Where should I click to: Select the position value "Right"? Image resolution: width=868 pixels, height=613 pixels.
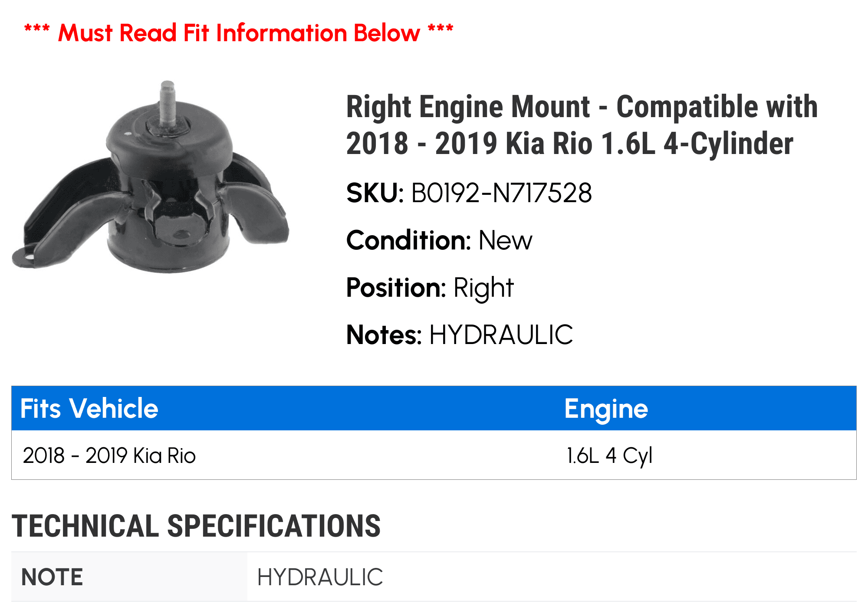tap(483, 288)
